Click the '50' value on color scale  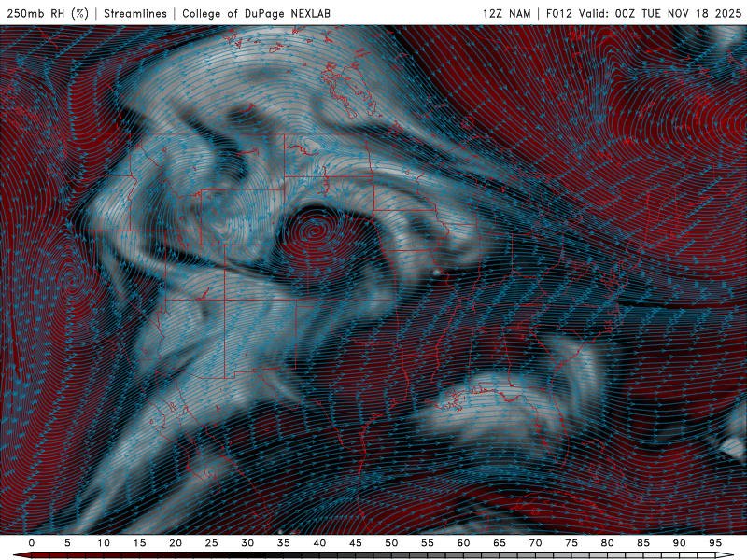[391, 543]
